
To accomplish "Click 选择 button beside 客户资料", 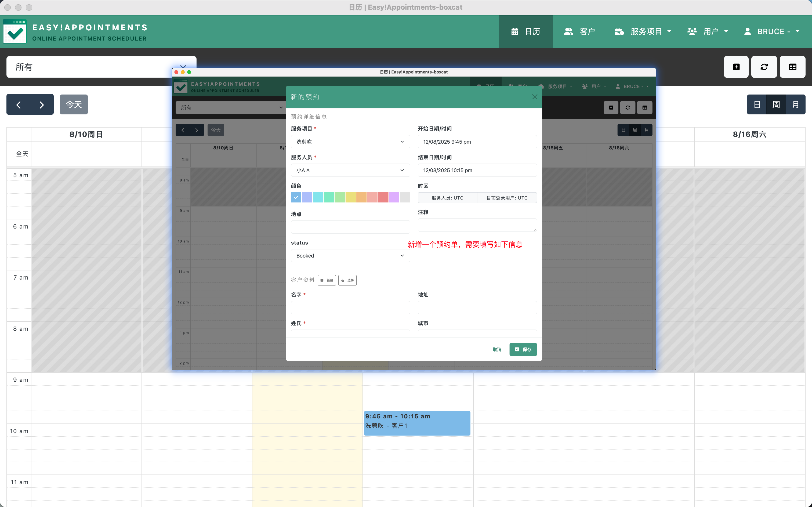I will (347, 280).
